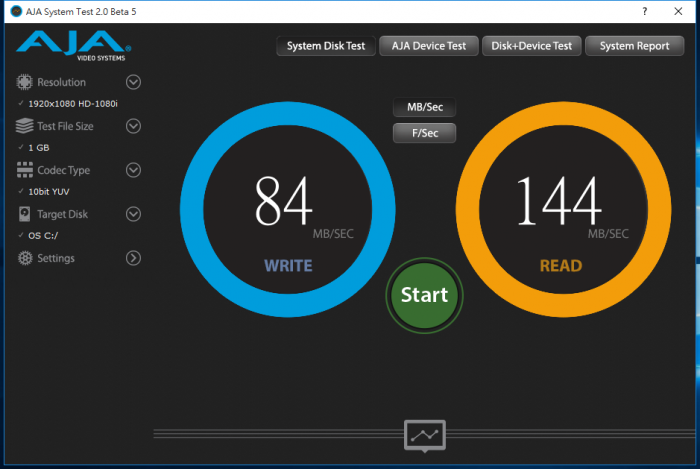This screenshot has width=700, height=469.
Task: Switch to AJA Device Test tab
Action: pyautogui.click(x=429, y=46)
